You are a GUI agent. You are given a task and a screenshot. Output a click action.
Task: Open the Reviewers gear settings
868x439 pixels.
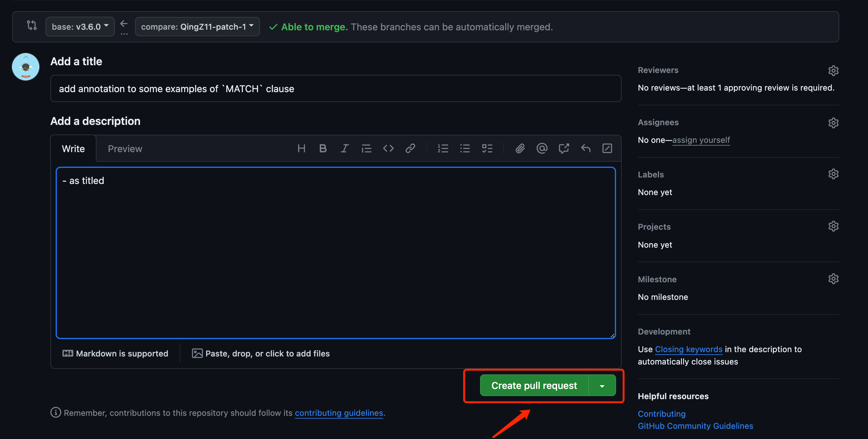click(x=833, y=70)
